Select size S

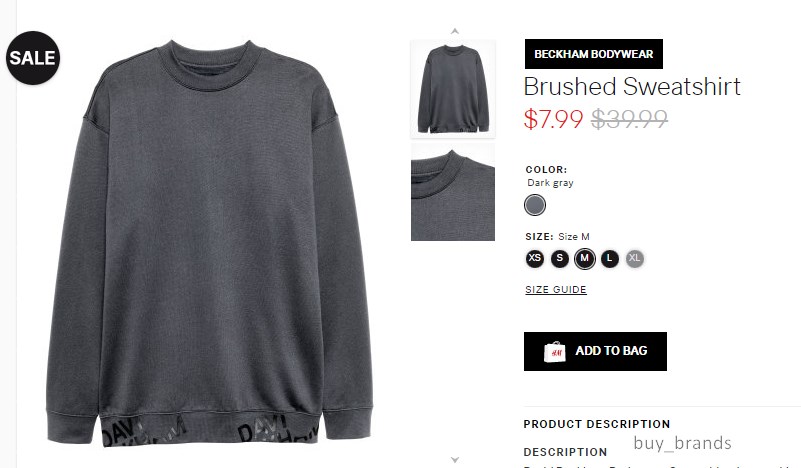point(560,259)
